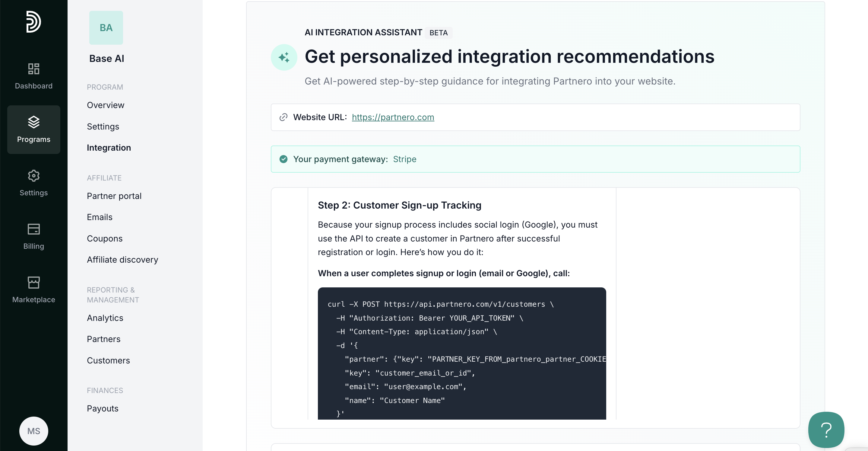Click the AI sparkle icon beside heading
Image resolution: width=868 pixels, height=451 pixels.
click(x=284, y=57)
